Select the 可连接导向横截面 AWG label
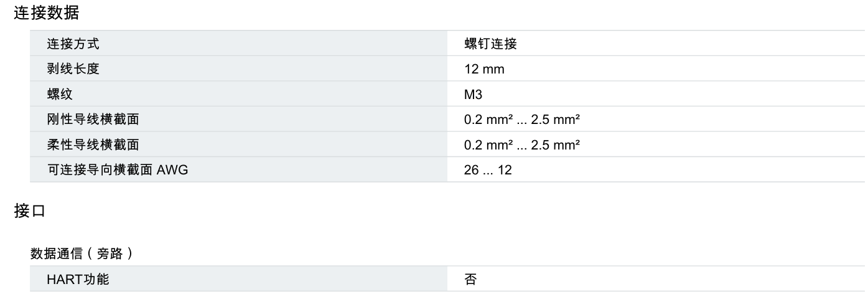Screen dimensions: 868x294 118,169
